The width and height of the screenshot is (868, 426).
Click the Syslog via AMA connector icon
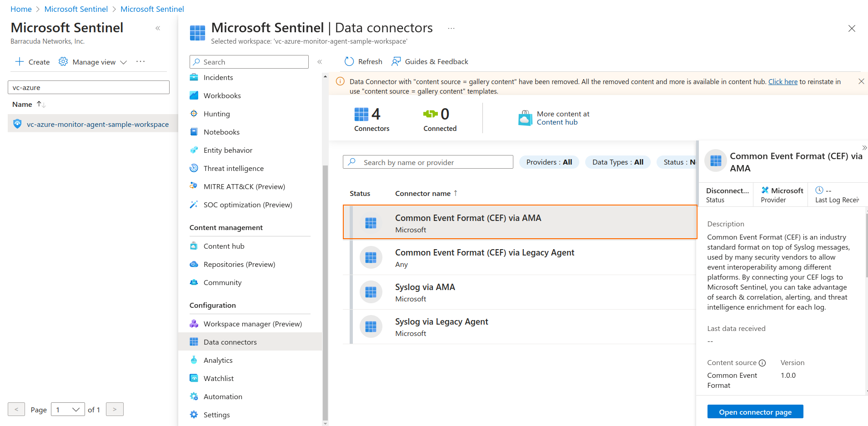click(371, 292)
